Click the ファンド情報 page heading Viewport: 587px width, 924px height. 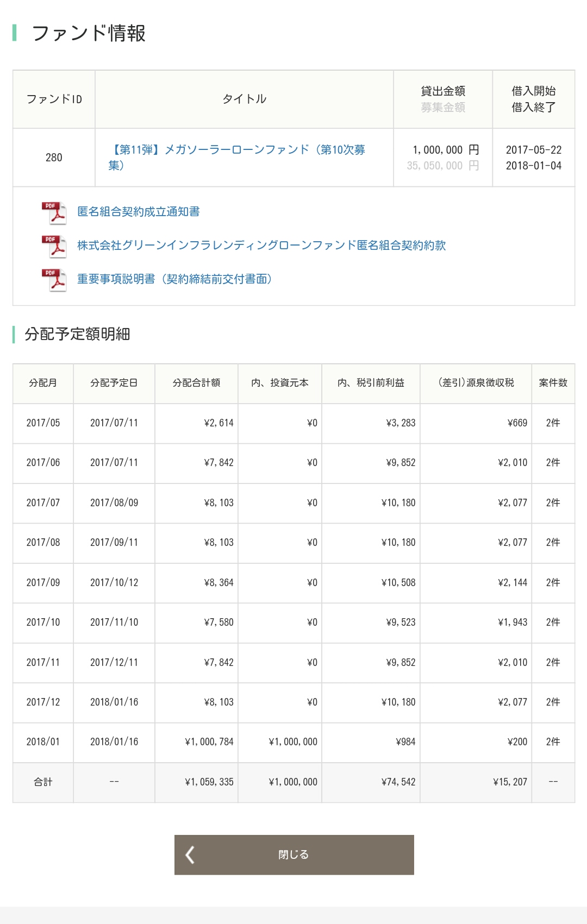89,33
